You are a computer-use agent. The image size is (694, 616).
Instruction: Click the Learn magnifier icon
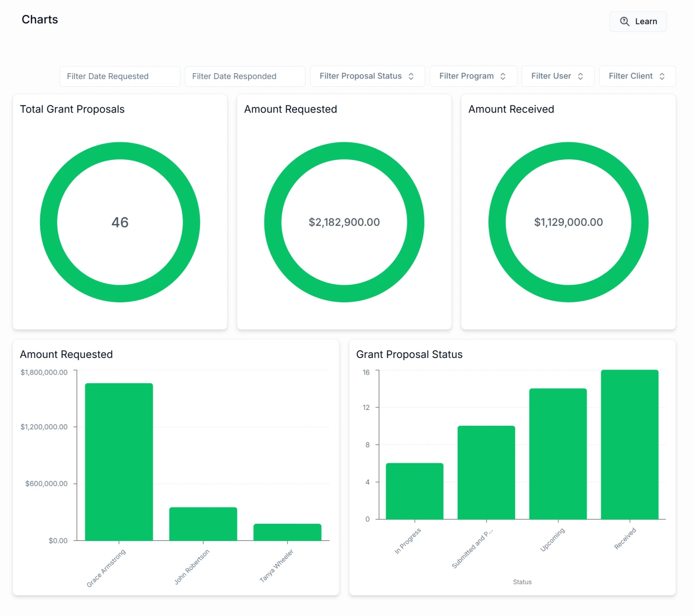(x=624, y=21)
